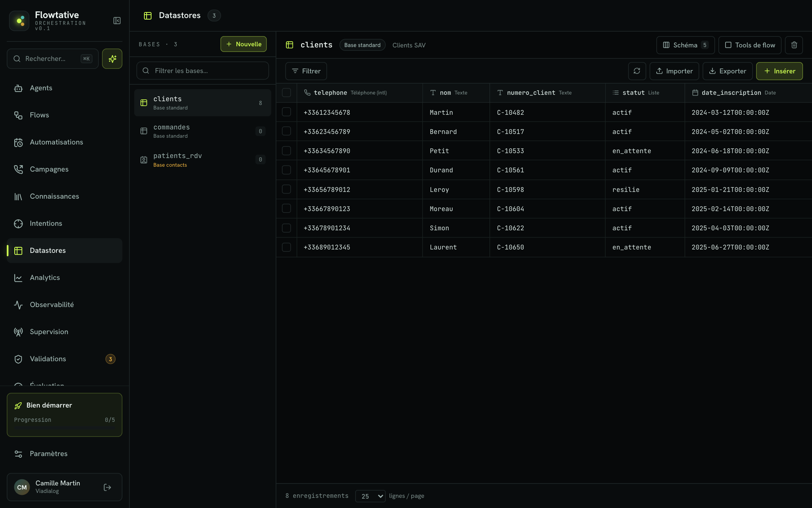This screenshot has width=812, height=508.
Task: Open the Schéma columns panel
Action: coord(685,45)
